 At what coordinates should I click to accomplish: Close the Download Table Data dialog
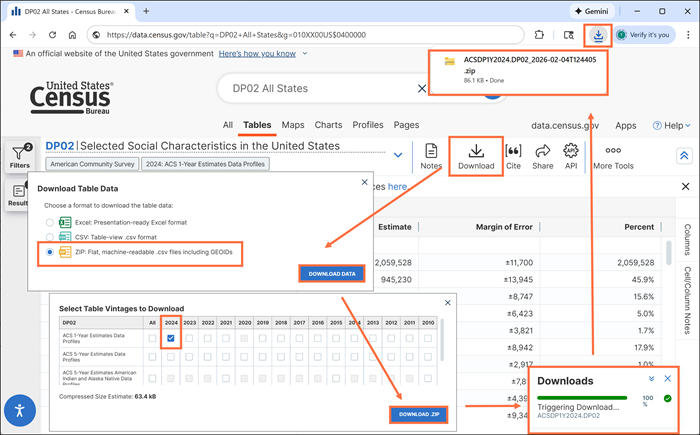click(364, 182)
